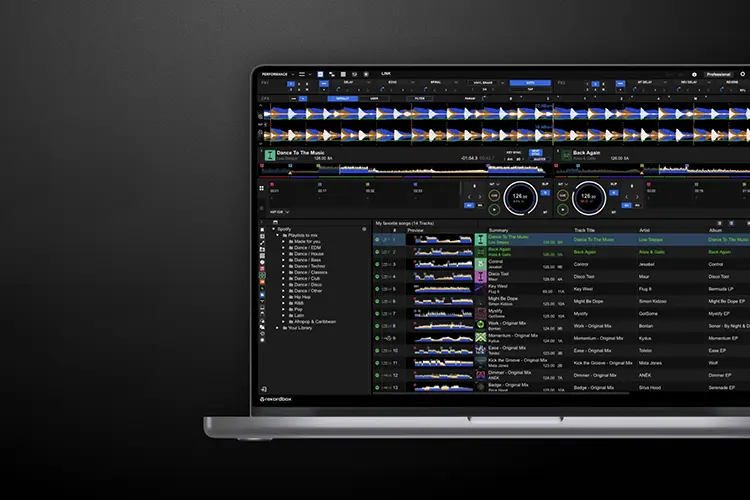Select track title "Might Be Dope"

(588, 301)
